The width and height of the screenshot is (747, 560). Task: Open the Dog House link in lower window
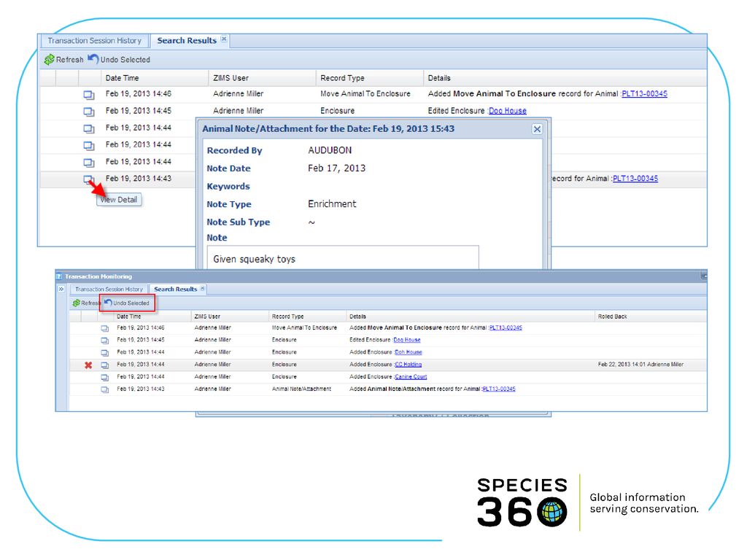coord(407,340)
